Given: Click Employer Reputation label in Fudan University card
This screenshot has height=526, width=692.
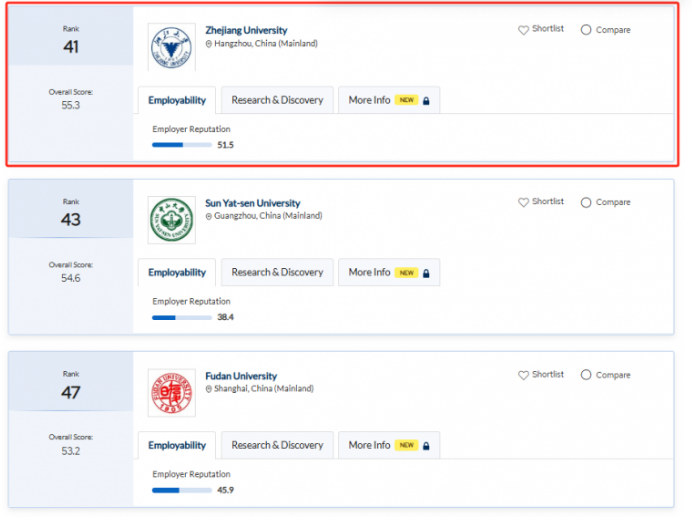Looking at the screenshot, I should (x=191, y=474).
